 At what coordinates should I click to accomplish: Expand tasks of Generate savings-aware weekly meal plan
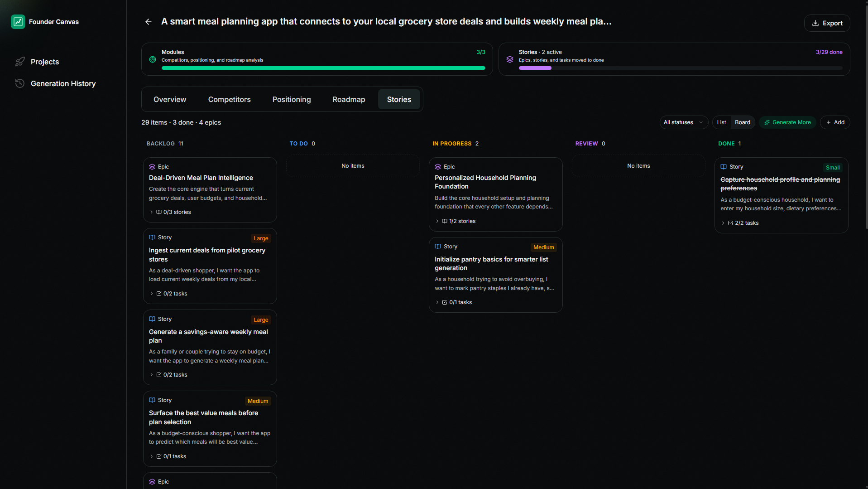click(151, 375)
